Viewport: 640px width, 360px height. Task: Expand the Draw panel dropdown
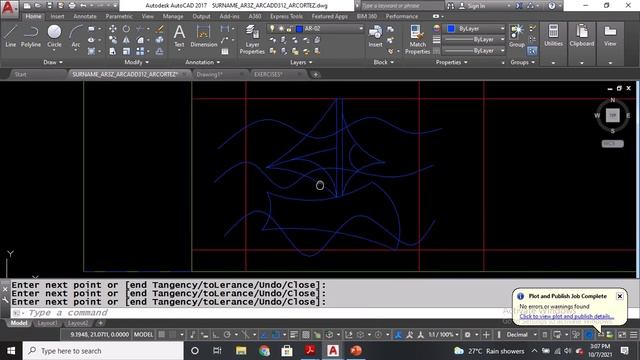pos(53,62)
